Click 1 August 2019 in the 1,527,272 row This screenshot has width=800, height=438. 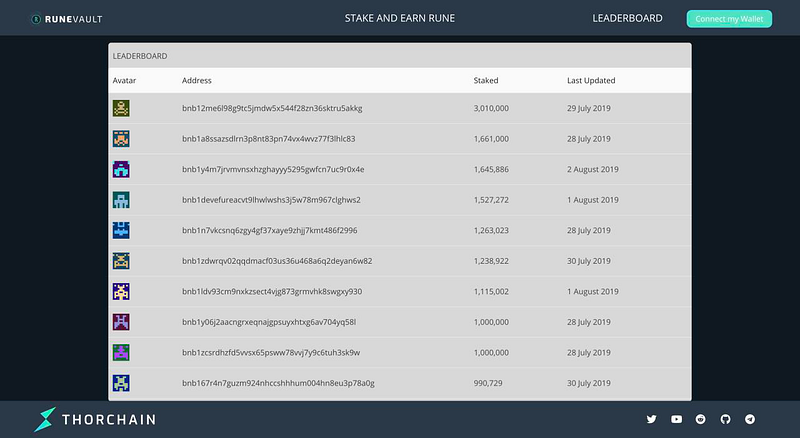(592, 200)
